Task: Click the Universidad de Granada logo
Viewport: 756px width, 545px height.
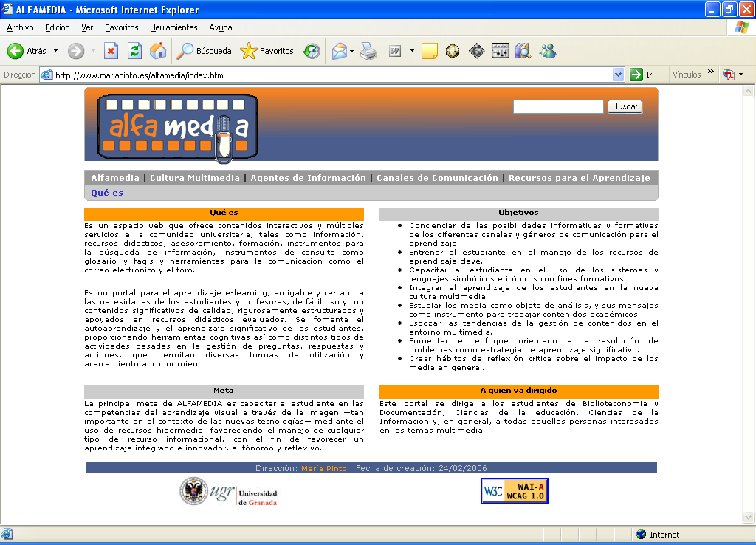Action: point(228,492)
